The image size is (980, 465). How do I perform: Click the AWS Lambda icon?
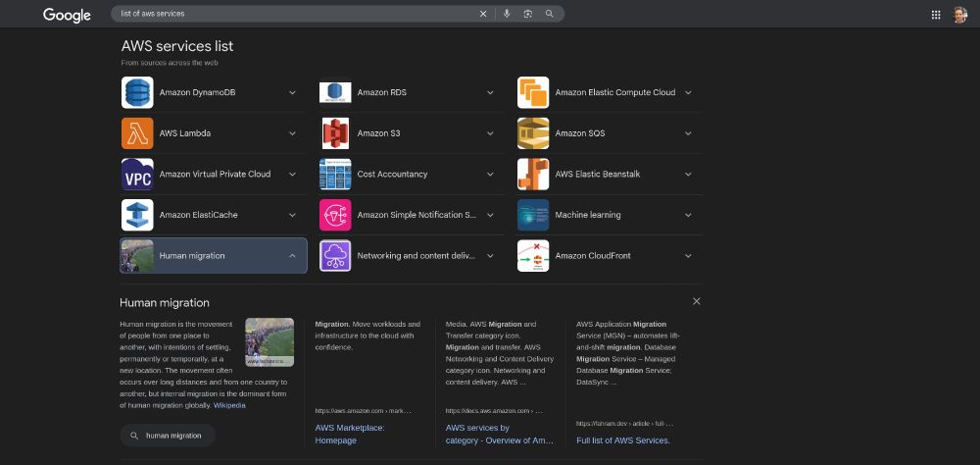tap(137, 133)
